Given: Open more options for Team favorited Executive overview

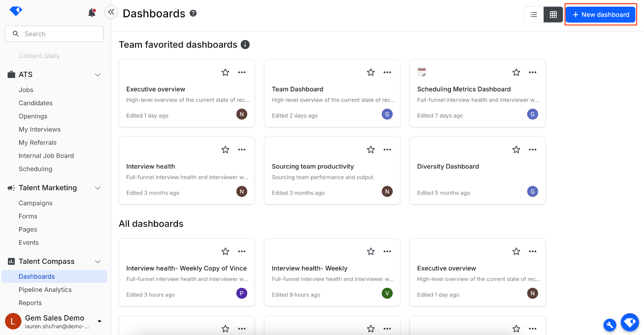Looking at the screenshot, I should (x=242, y=72).
